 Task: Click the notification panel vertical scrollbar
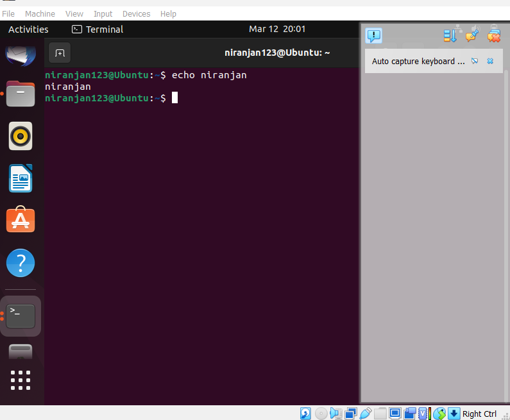click(506, 237)
